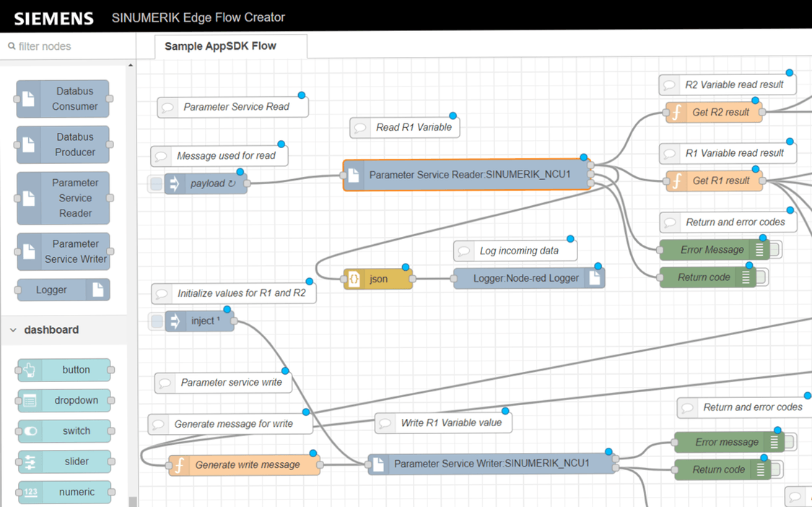This screenshot has height=507, width=812.
Task: Select the Databus Consumer palette node
Action: point(63,98)
